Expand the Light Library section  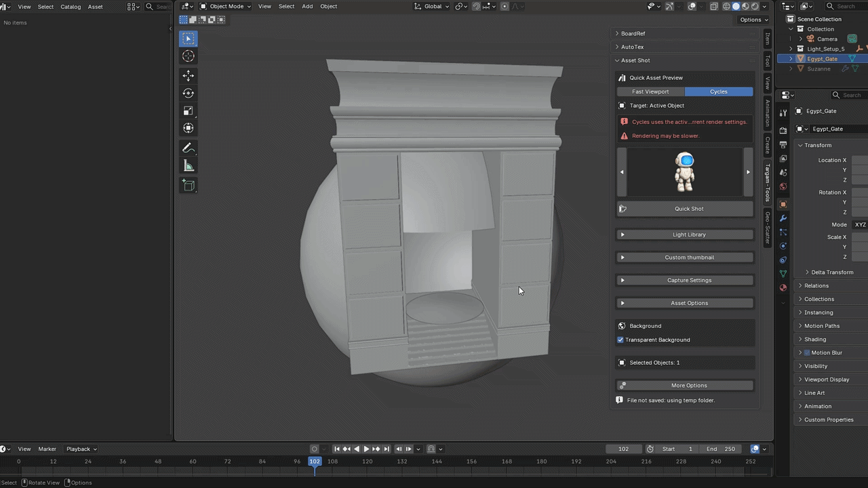click(x=685, y=235)
